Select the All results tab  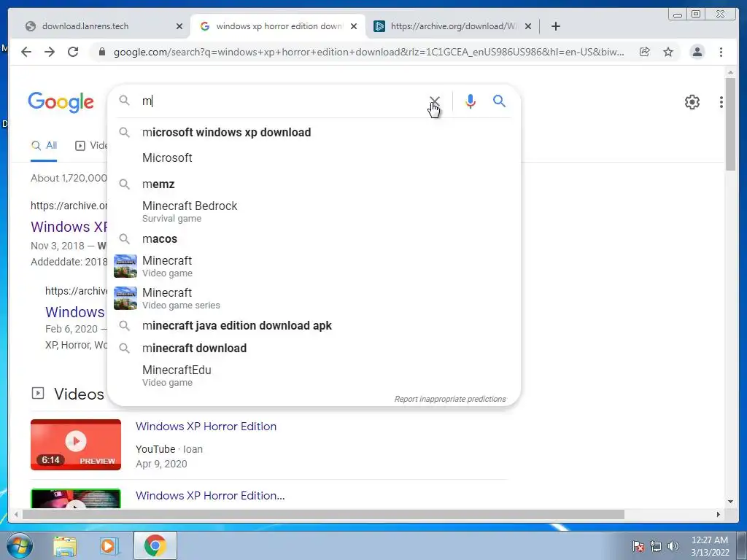pos(44,146)
